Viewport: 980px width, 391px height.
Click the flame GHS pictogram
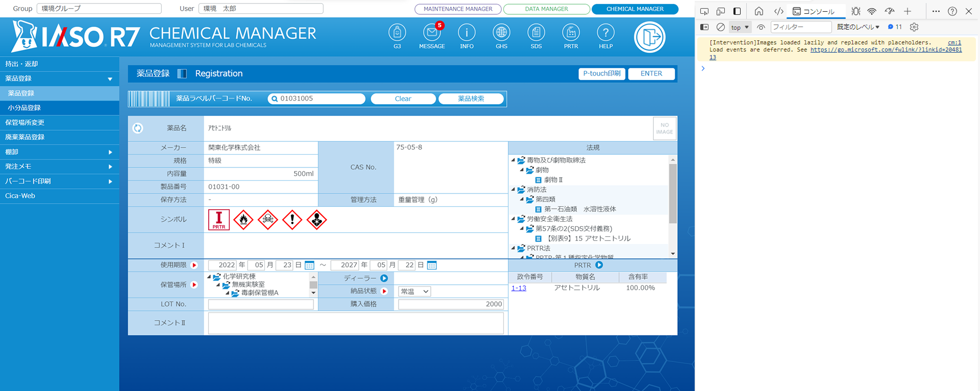243,220
